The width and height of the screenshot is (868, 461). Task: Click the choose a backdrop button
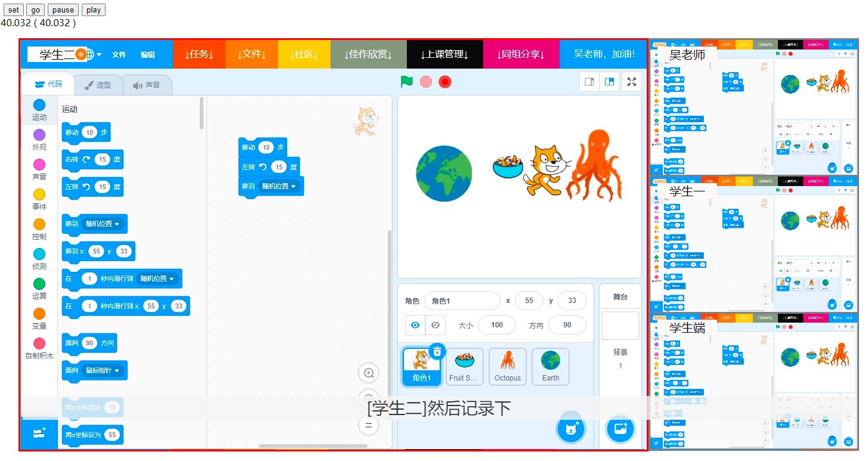[x=620, y=428]
